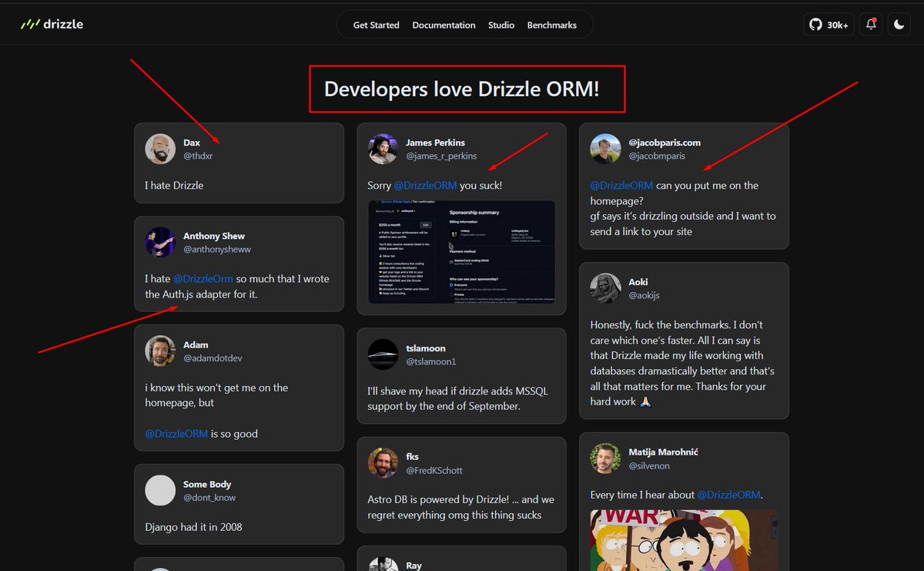Viewport: 924px width, 571px height.
Task: Open the @FredKSchott handle
Action: tap(434, 470)
